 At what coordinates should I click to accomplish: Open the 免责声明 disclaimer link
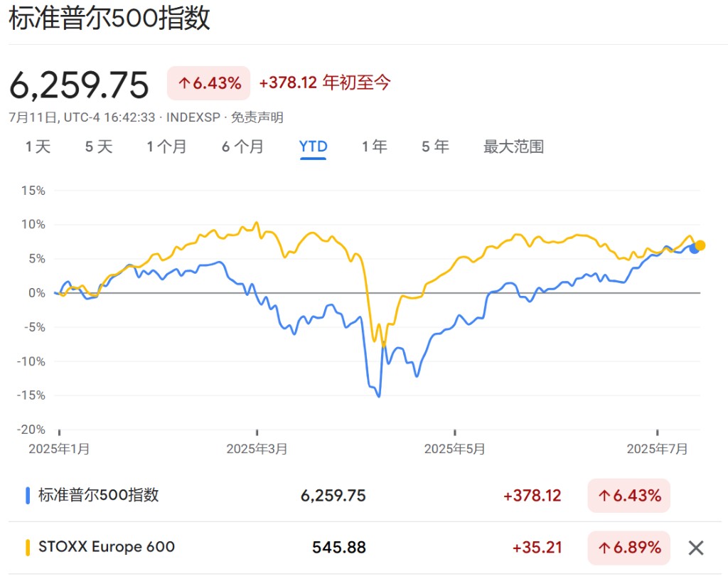257,117
